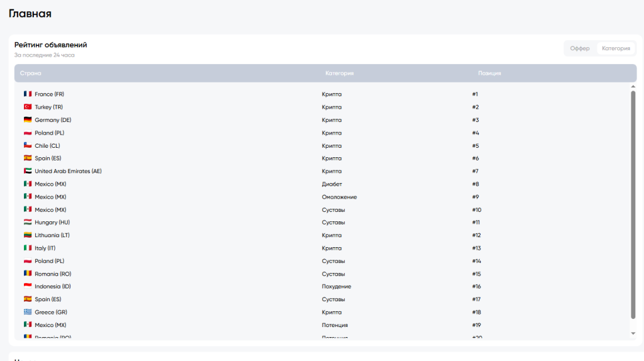Viewport: 644px width, 361px height.
Task: Click the Категория column header
Action: pos(339,73)
